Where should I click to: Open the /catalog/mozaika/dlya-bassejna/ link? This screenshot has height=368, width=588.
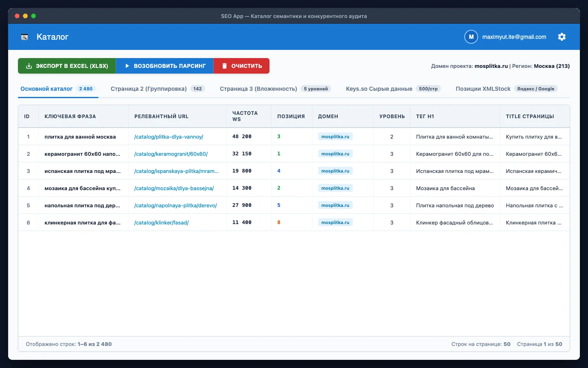click(x=174, y=188)
